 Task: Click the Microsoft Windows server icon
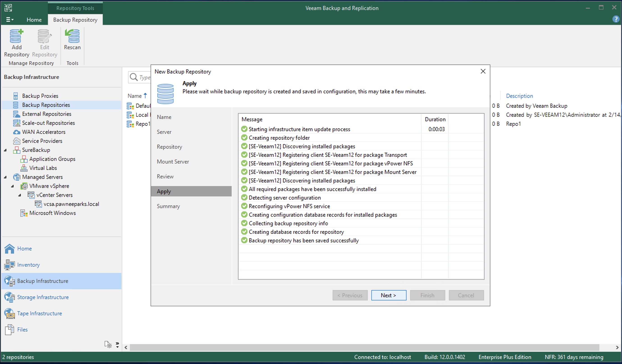(x=24, y=213)
